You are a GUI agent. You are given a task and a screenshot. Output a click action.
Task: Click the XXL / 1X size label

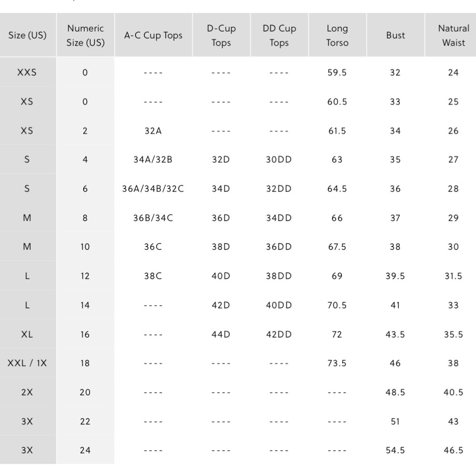tap(27, 363)
